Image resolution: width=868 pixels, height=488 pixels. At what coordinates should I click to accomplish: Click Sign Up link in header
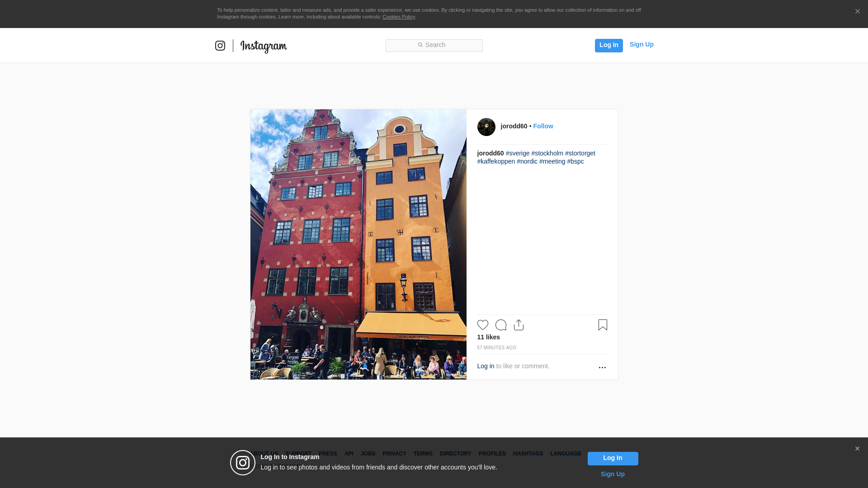642,44
